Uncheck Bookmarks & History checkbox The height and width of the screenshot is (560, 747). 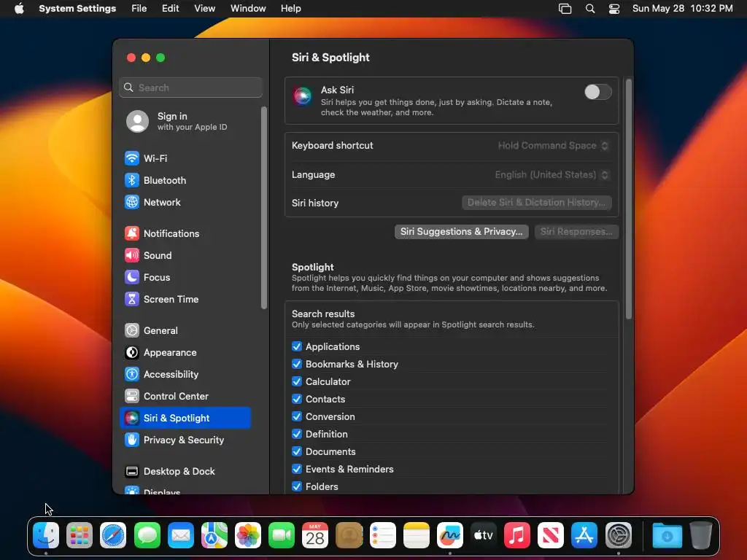pos(297,364)
